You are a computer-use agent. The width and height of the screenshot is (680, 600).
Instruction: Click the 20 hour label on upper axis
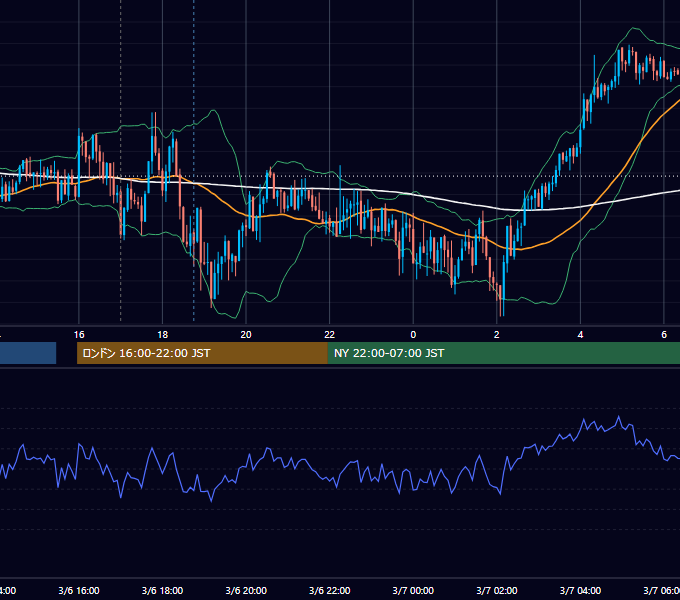[x=246, y=335]
